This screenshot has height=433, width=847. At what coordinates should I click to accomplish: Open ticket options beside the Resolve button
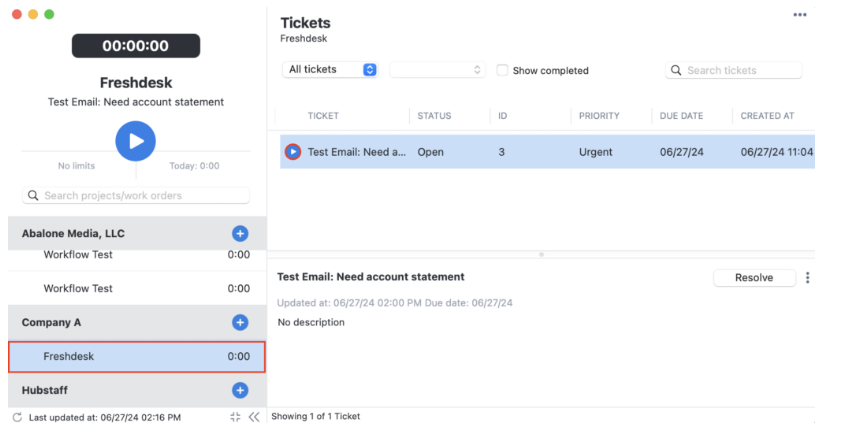[x=807, y=278]
